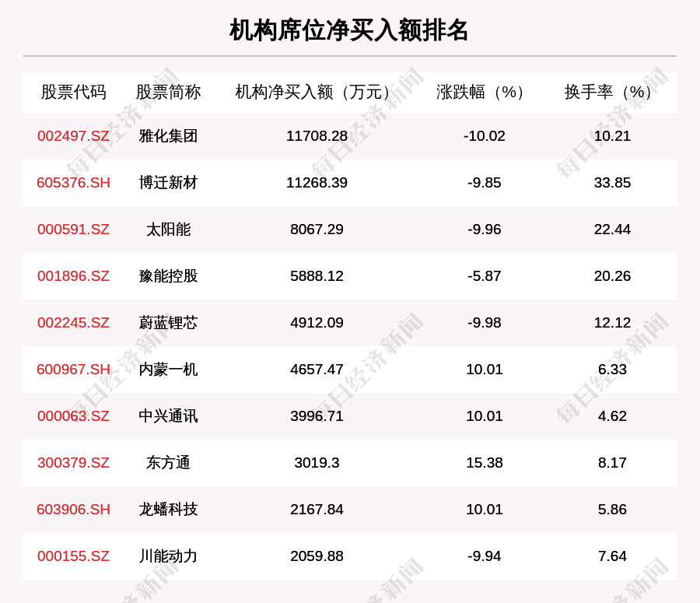Open stock code 000591.SZ
Viewport: 700px width, 603px height.
coord(74,229)
